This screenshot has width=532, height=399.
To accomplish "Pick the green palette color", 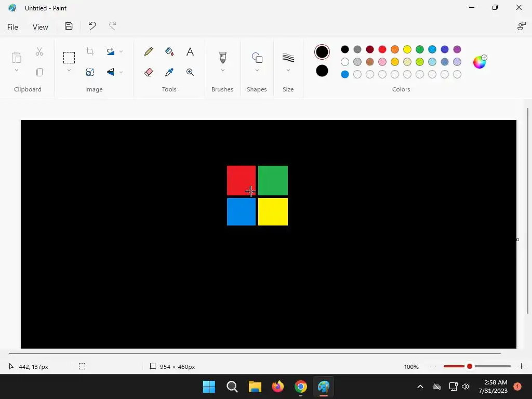I will [x=420, y=49].
